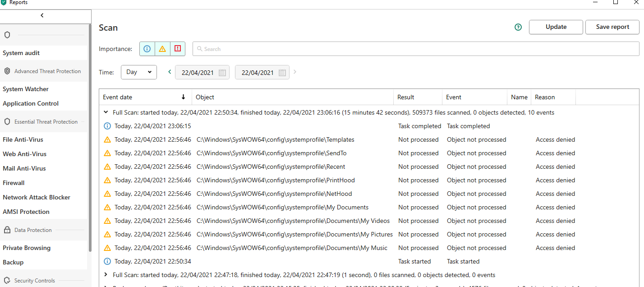Screen dimensions: 644x287
Task: Click the Object column header
Action: 292,97
